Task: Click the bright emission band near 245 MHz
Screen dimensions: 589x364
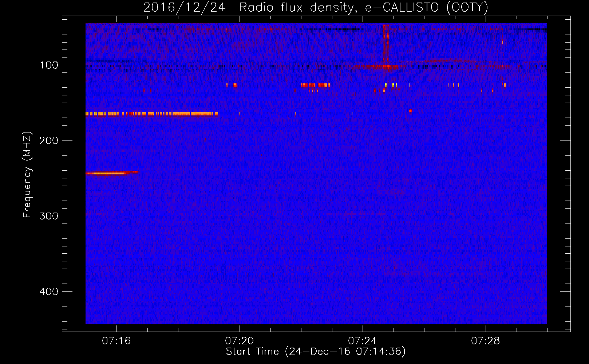Action: tap(112, 173)
